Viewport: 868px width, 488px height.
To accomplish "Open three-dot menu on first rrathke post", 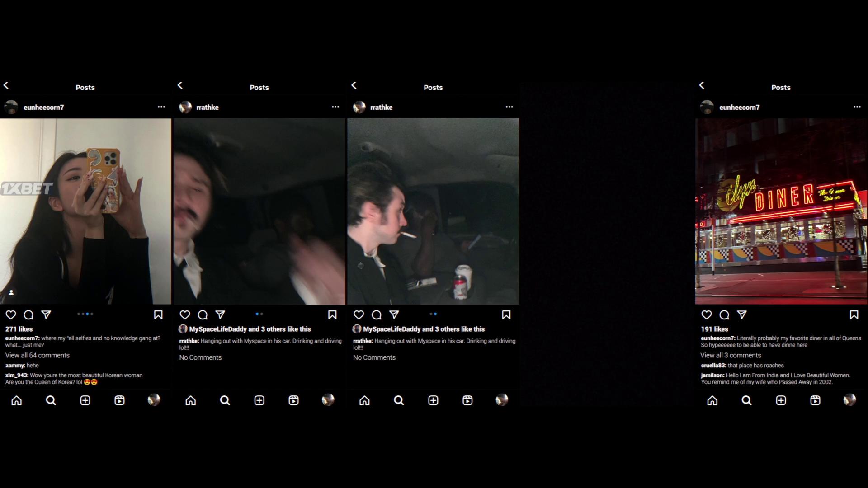I will click(335, 107).
